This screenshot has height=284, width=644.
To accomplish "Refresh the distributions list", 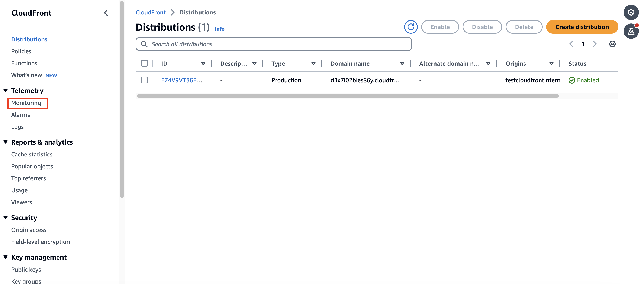I will 410,27.
